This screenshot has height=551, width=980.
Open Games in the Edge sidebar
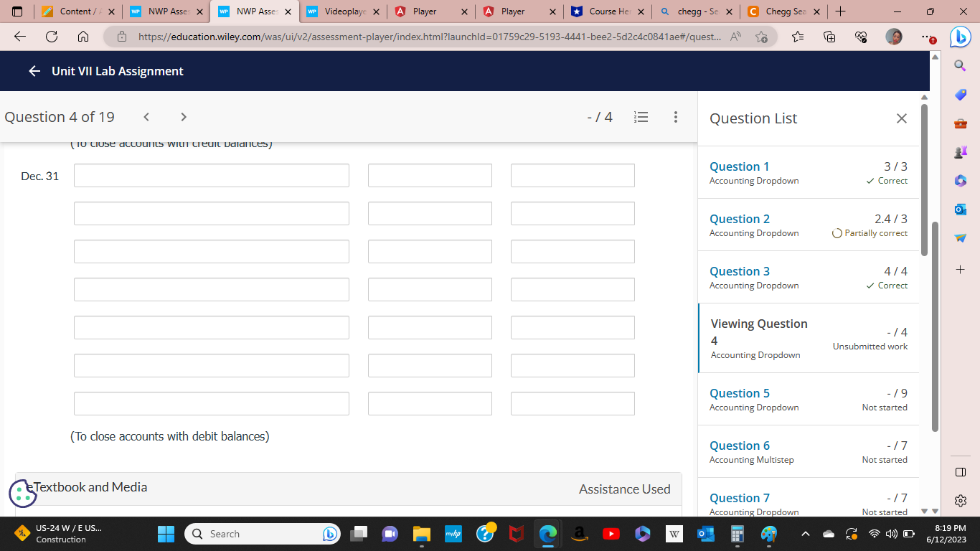(961, 152)
